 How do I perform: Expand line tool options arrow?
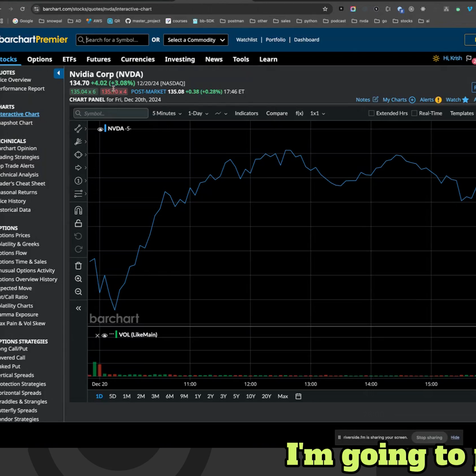(85, 129)
